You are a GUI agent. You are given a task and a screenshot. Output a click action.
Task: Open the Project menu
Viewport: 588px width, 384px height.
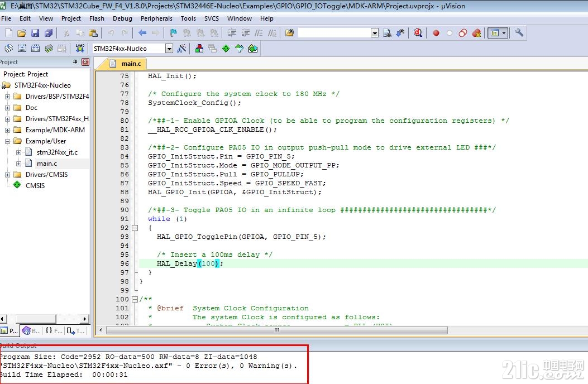coord(71,18)
